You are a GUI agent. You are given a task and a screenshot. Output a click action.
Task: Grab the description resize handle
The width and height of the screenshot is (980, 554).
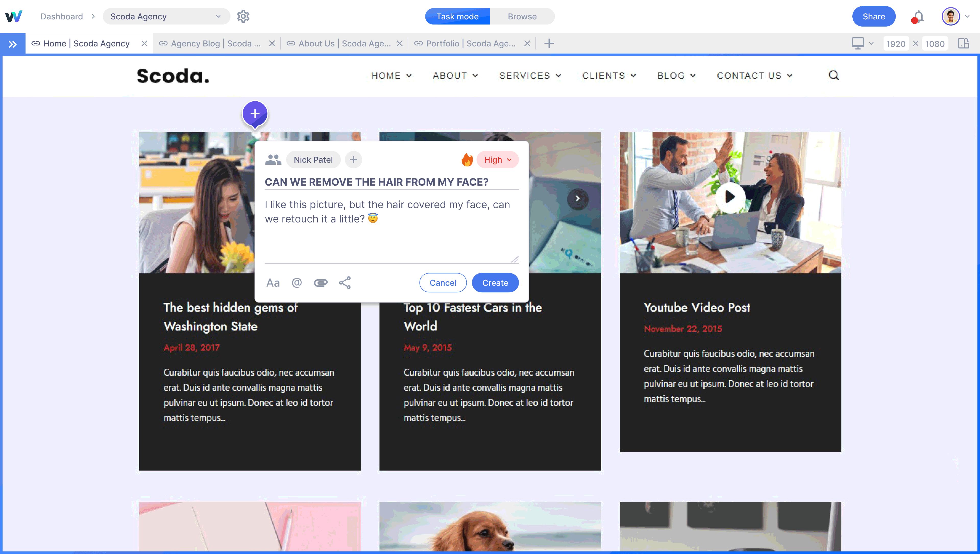pyautogui.click(x=515, y=259)
